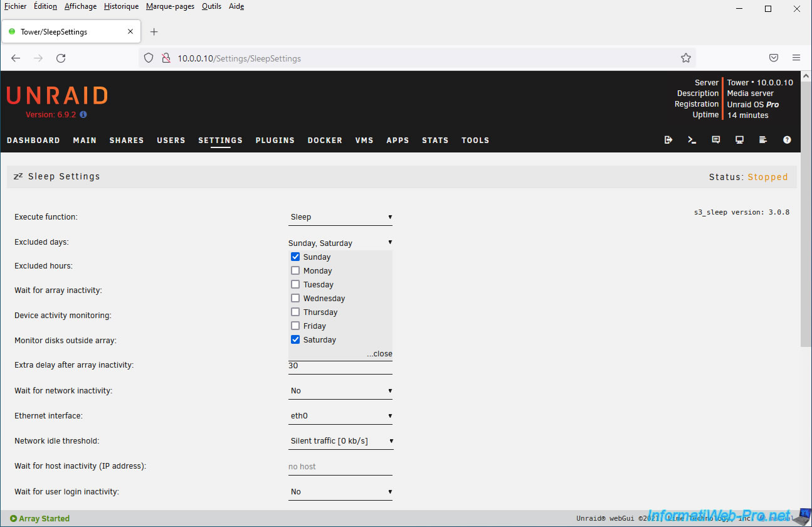Reload the page with refresh icon
Screen dimensions: 812x527
tap(61, 58)
